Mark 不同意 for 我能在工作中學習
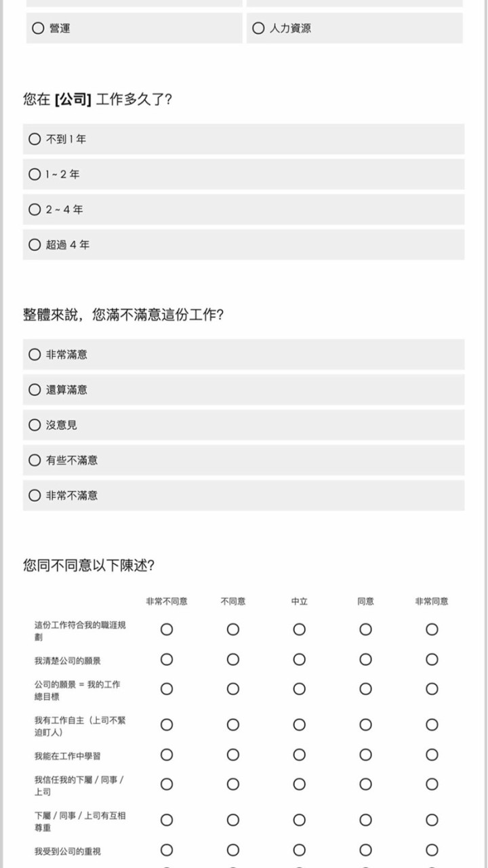 point(233,755)
